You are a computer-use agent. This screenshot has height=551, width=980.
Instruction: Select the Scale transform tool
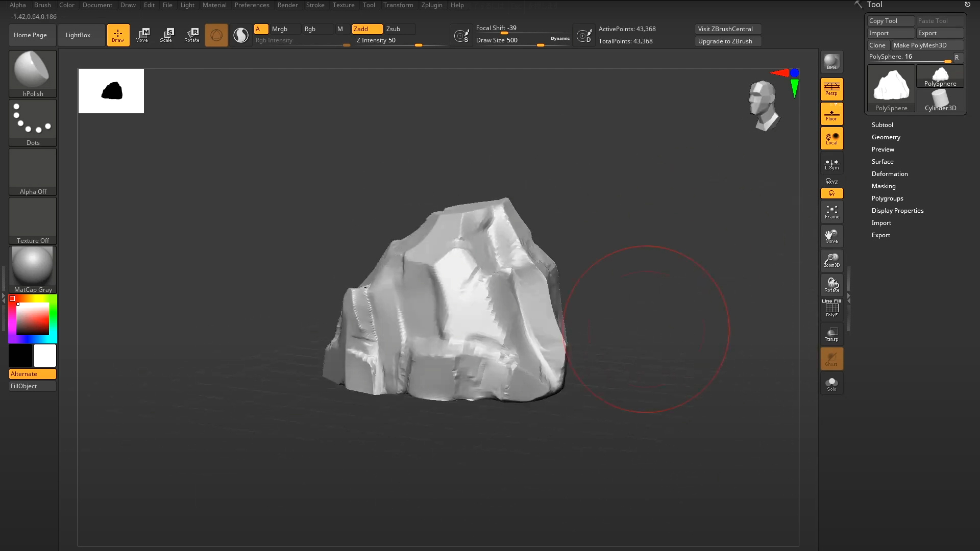pyautogui.click(x=166, y=35)
